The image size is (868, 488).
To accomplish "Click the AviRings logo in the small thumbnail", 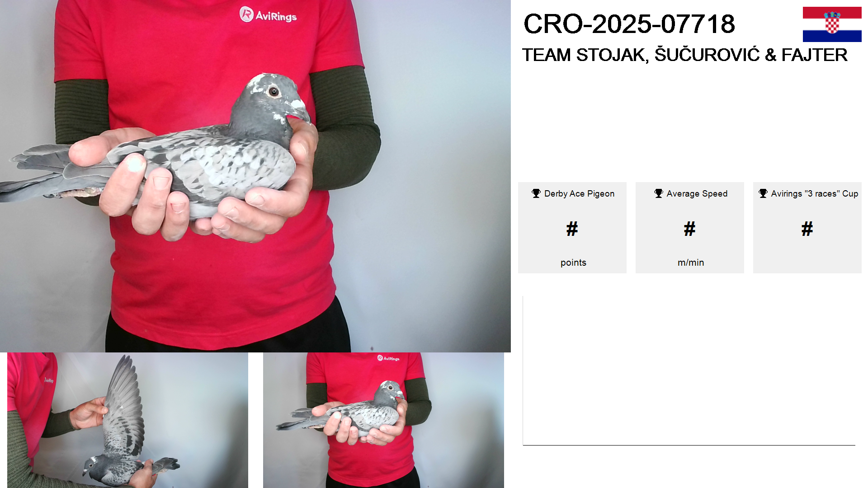I will [389, 358].
